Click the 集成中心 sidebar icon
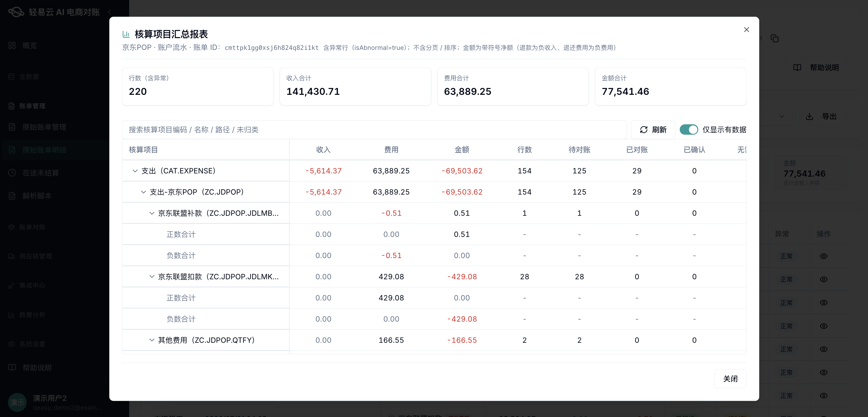 click(11, 285)
